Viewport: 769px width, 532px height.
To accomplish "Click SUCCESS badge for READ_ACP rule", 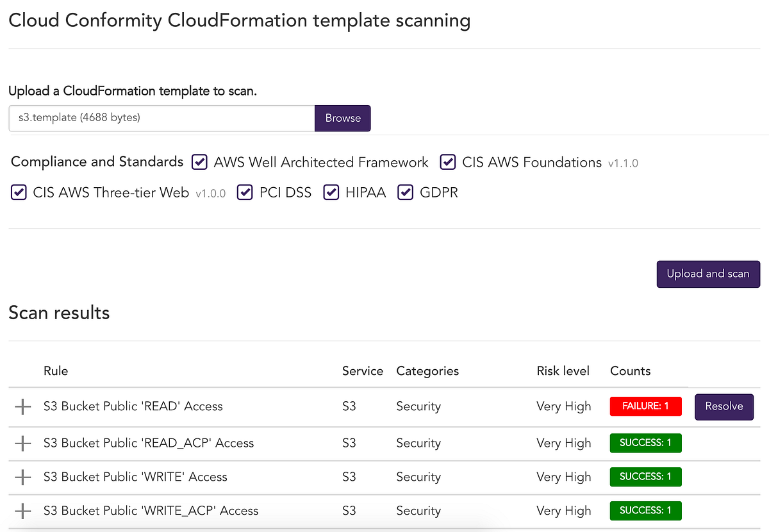I will click(645, 443).
